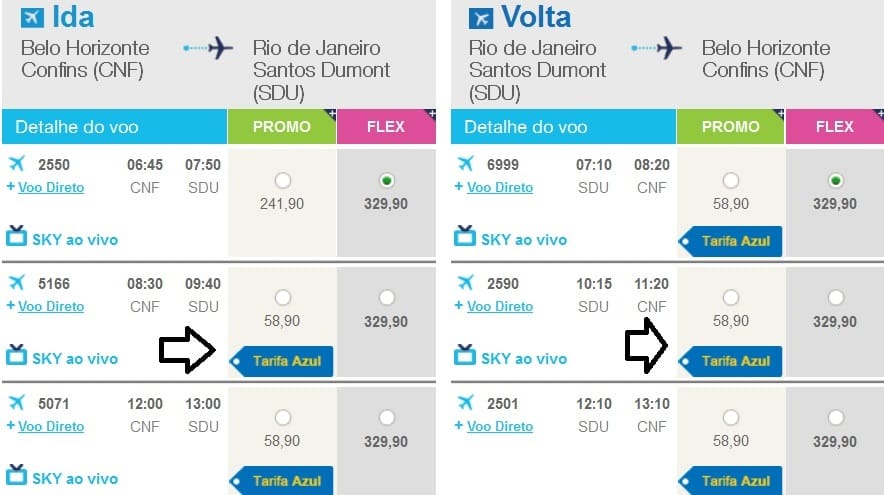Click the Ida header airplane icon
Screen dimensions: 884x495
pos(33,17)
